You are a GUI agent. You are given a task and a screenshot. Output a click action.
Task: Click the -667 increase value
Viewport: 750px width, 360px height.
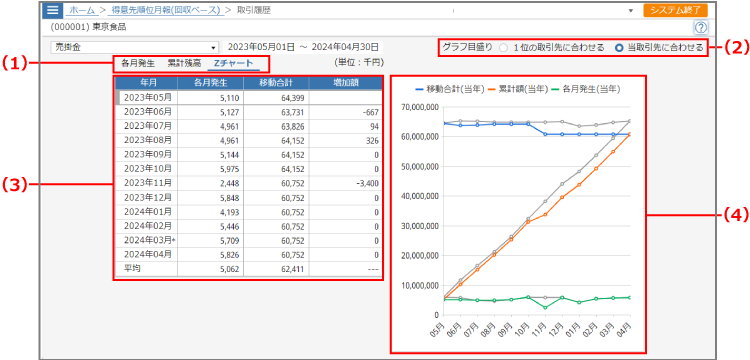coord(371,113)
